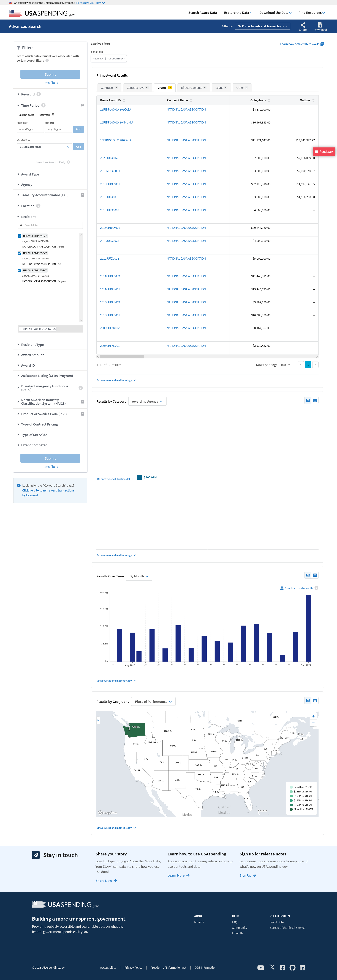Zoom in on the geography map

(313, 716)
